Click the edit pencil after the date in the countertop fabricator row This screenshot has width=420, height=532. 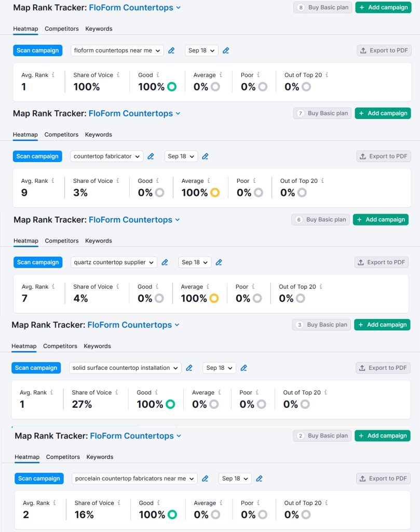click(x=206, y=156)
